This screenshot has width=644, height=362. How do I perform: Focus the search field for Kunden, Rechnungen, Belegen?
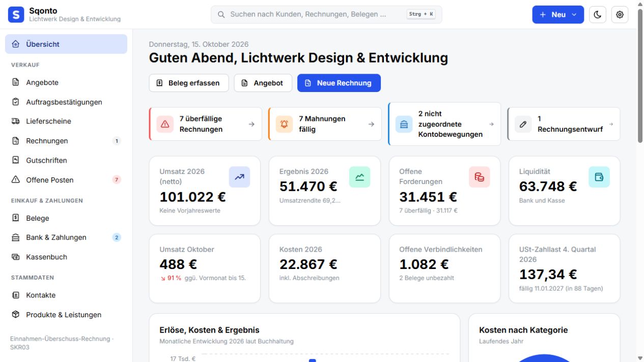326,14
